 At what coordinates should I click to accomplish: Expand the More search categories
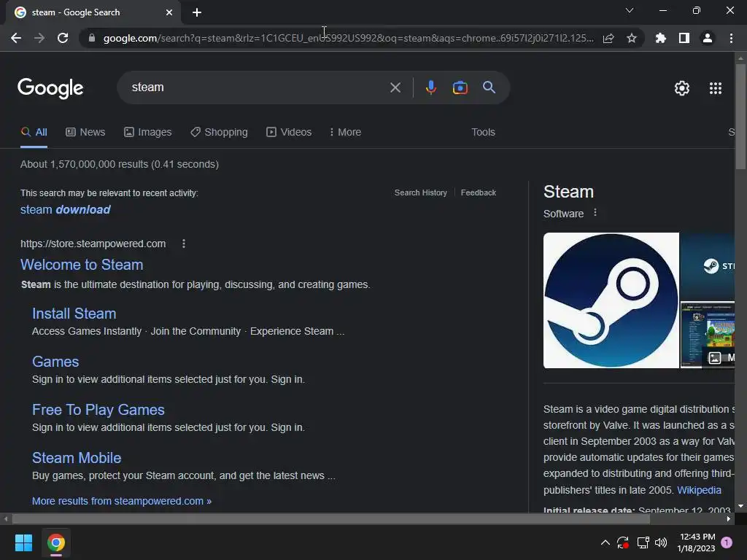click(345, 133)
